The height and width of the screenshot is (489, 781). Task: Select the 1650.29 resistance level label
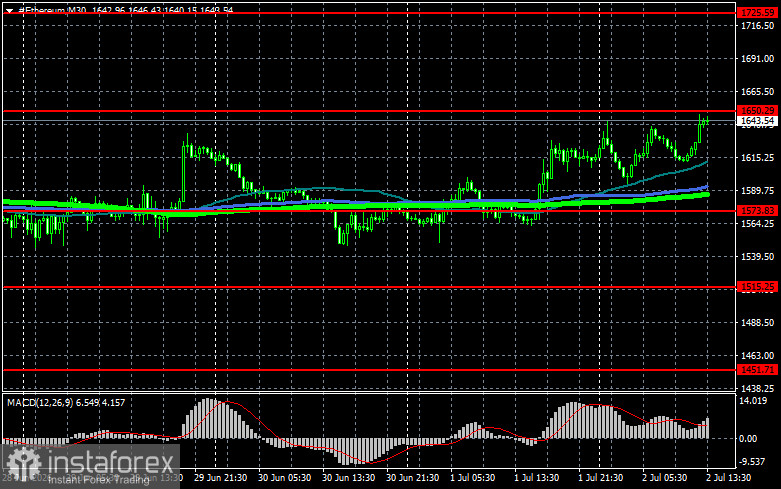758,111
